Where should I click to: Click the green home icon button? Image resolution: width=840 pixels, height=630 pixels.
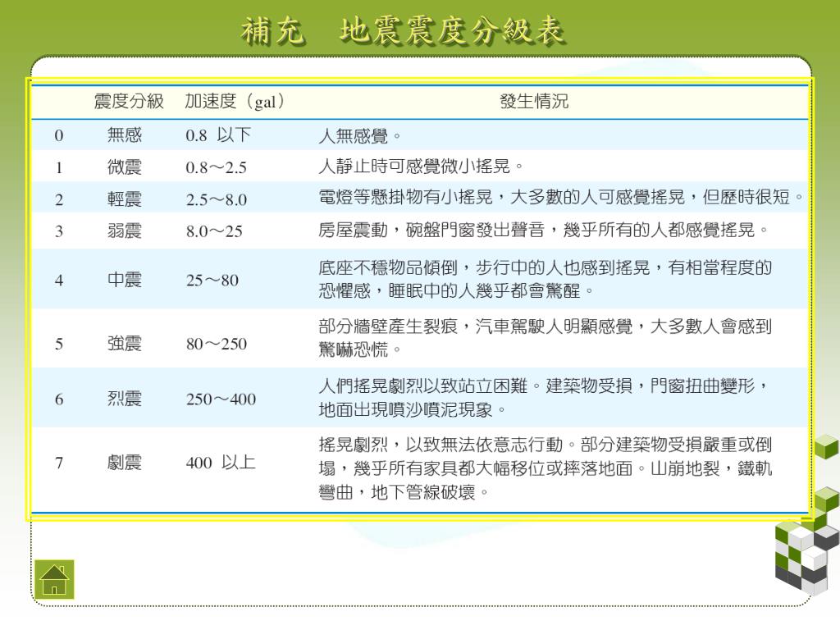(54, 580)
